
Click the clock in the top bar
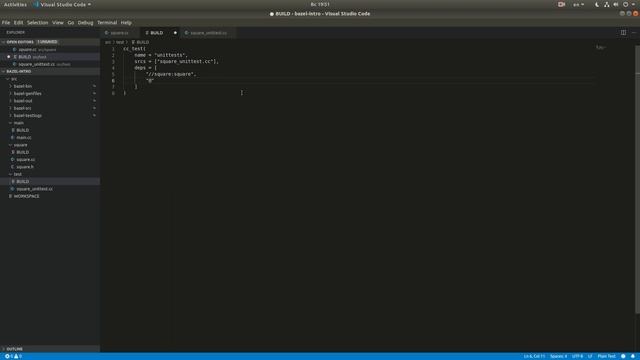(x=320, y=4)
